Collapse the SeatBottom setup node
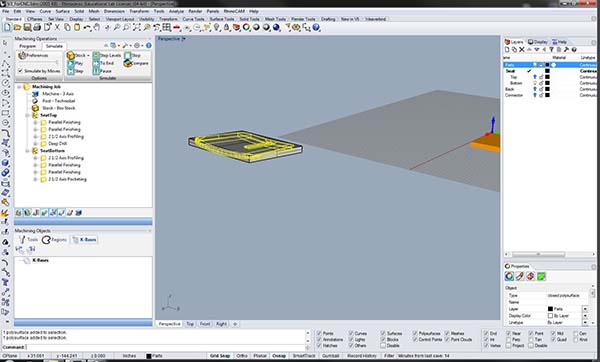This screenshot has width=600, height=362. pyautogui.click(x=28, y=151)
